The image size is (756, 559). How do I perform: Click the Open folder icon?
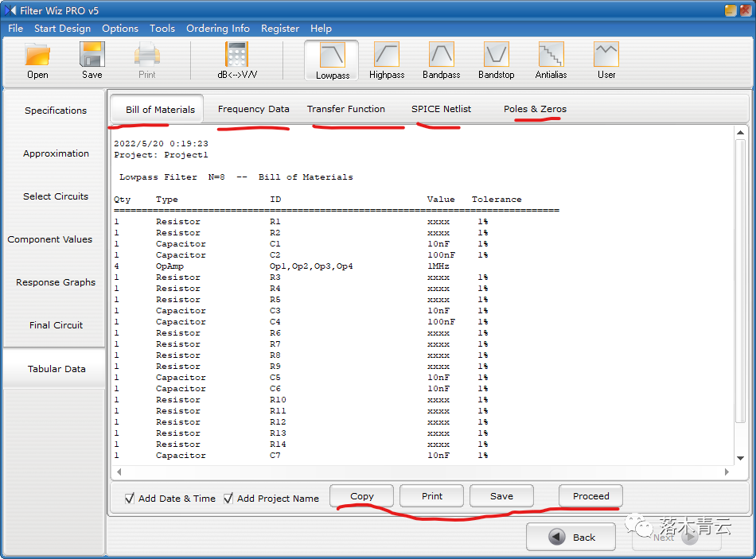pos(37,56)
